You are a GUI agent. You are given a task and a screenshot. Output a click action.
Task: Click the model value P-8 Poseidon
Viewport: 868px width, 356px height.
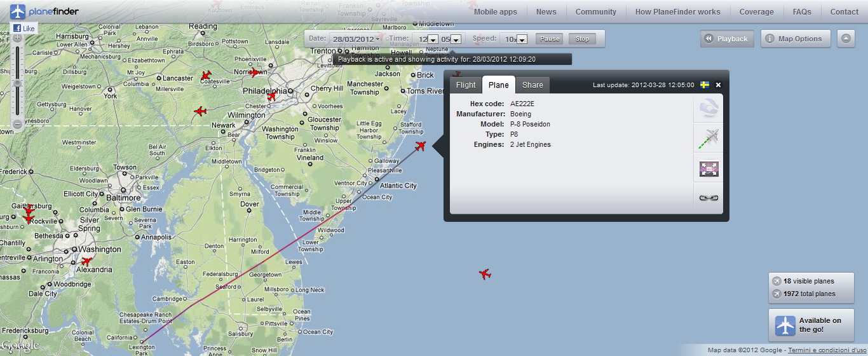[530, 124]
